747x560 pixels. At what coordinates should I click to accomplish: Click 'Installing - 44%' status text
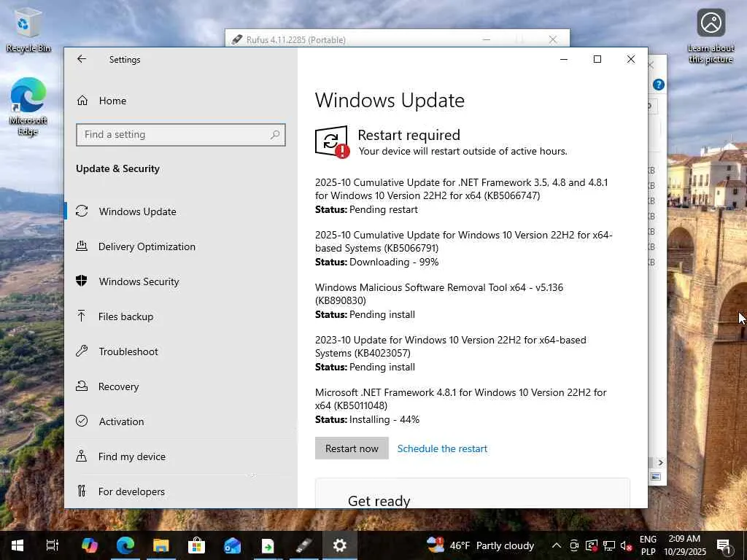[x=384, y=419]
